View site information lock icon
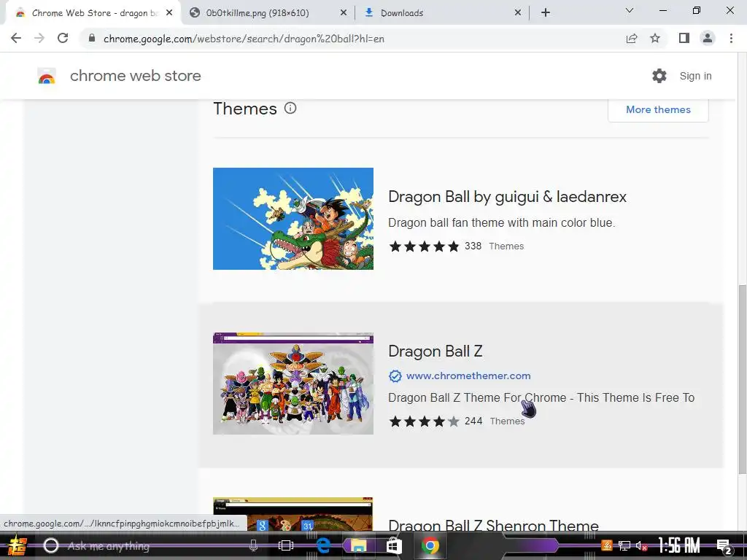Viewport: 747px width, 560px height. coord(92,38)
